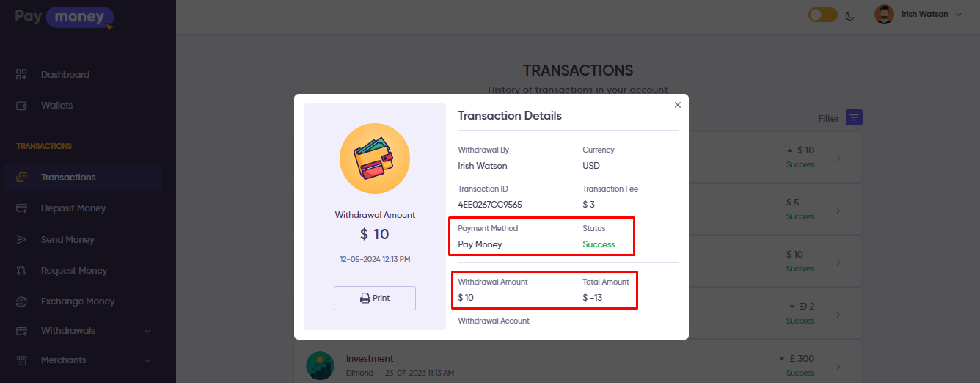The height and width of the screenshot is (383, 980).
Task: Click the moon icon beside theme switch
Action: click(x=850, y=15)
